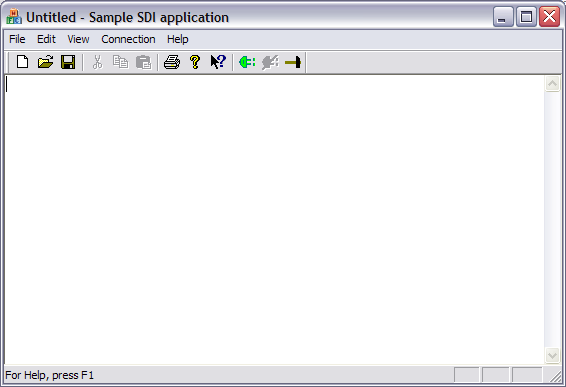Print the document with printer icon
This screenshot has height=387, width=566.
tap(172, 62)
